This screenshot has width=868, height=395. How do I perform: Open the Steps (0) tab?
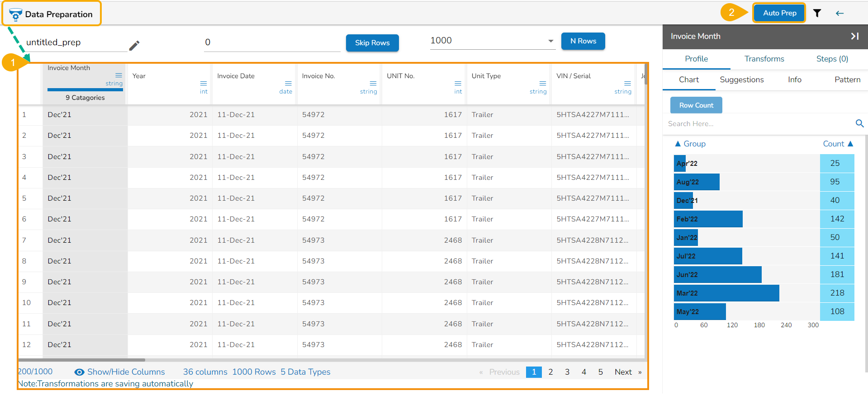click(832, 59)
